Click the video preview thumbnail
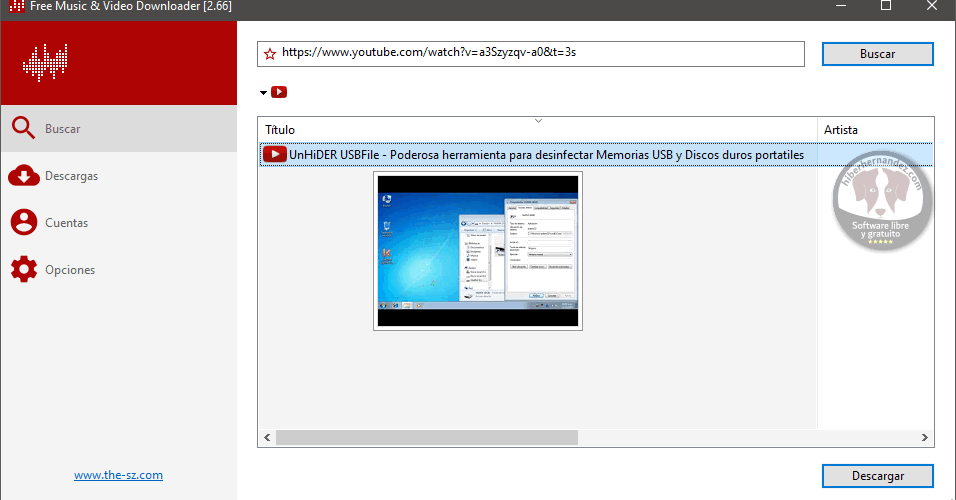Image resolution: width=956 pixels, height=500 pixels. [478, 251]
